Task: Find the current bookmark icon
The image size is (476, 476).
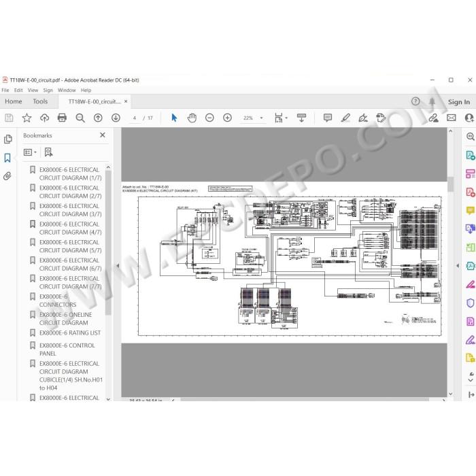Action: pos(48,152)
